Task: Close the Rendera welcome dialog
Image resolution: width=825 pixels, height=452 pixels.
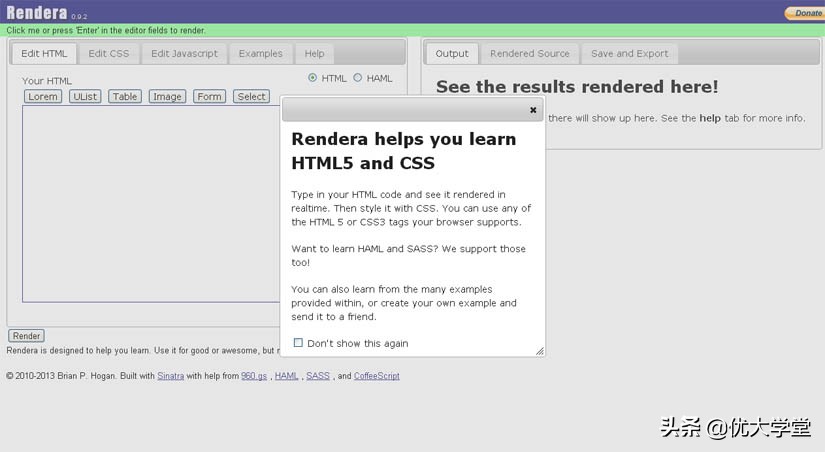Action: pyautogui.click(x=533, y=110)
